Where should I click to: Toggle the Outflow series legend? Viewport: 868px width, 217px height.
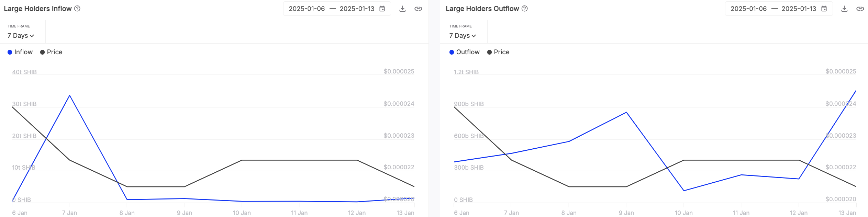(x=465, y=52)
